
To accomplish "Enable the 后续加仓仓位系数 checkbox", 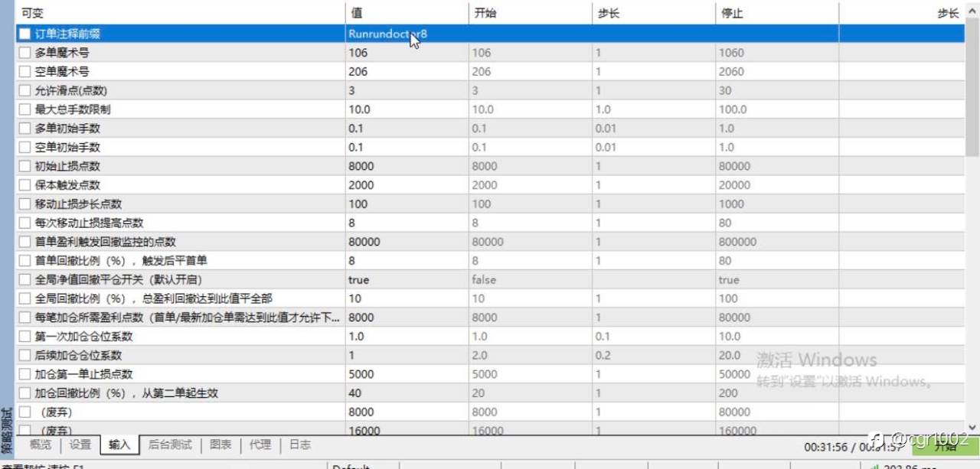I will [25, 355].
